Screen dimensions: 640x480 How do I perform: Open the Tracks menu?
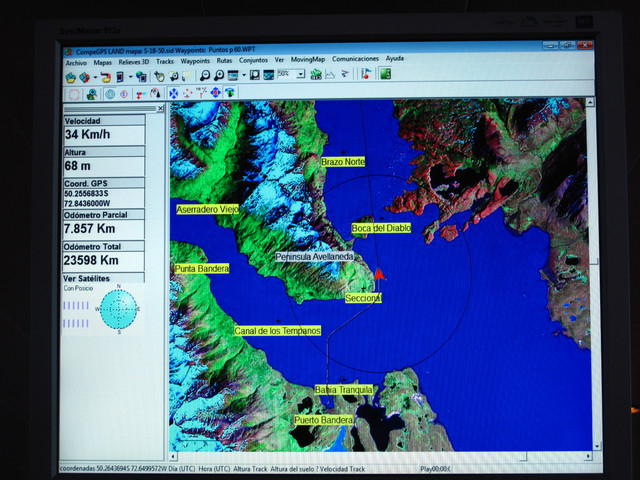(165, 62)
